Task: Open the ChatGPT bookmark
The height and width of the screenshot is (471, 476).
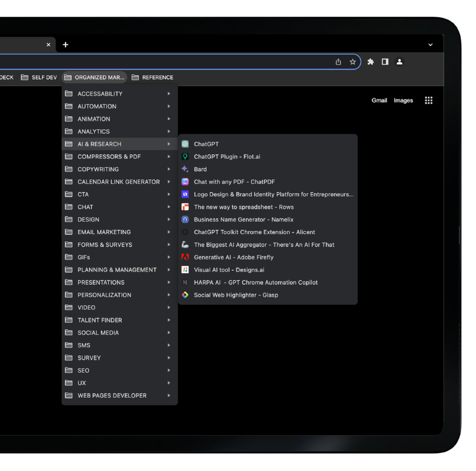Action: [x=267, y=144]
